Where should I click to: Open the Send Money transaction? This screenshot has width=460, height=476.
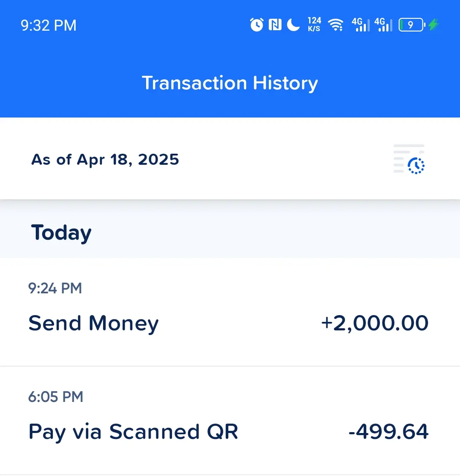coord(230,312)
